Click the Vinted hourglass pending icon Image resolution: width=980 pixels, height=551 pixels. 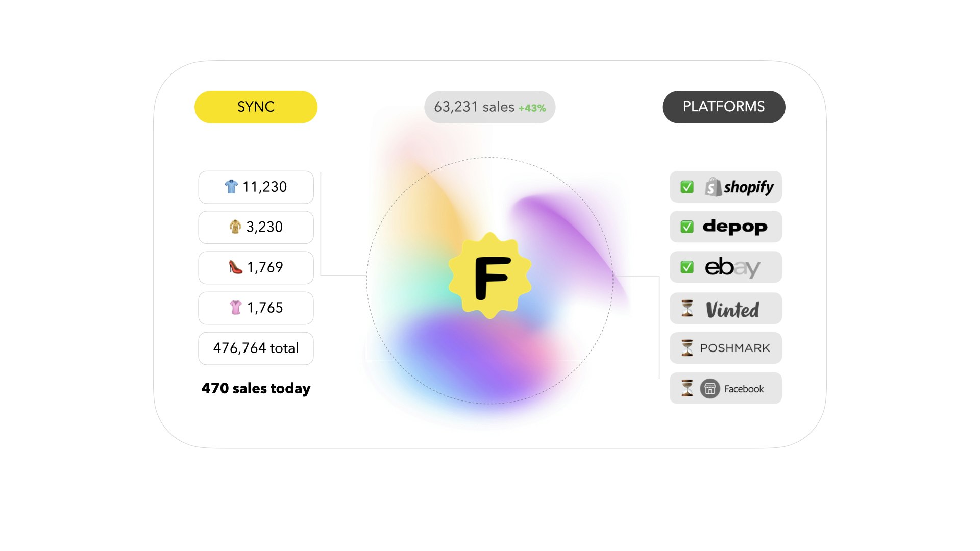[688, 308]
